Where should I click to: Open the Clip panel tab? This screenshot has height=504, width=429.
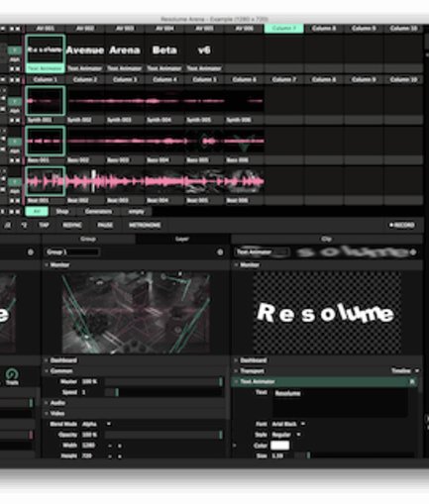click(x=326, y=239)
